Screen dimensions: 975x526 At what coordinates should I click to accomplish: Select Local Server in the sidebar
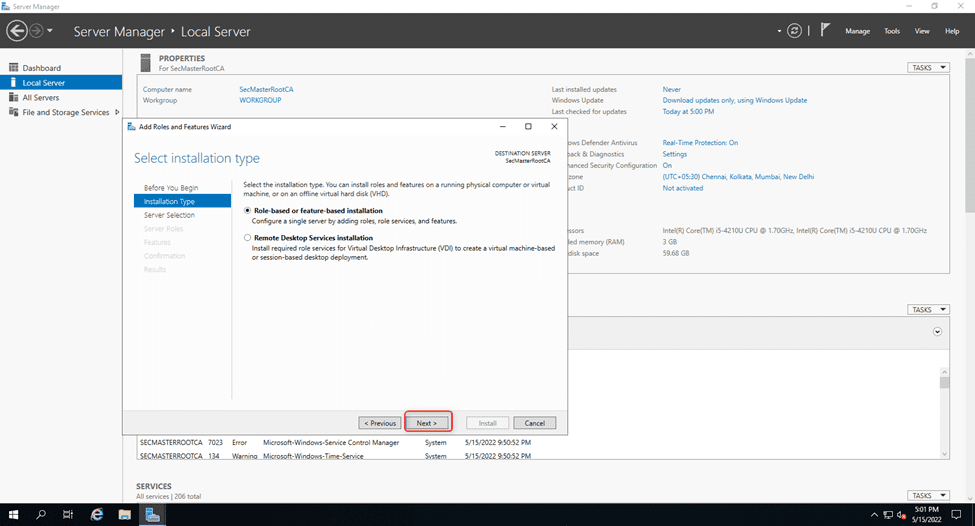61,83
